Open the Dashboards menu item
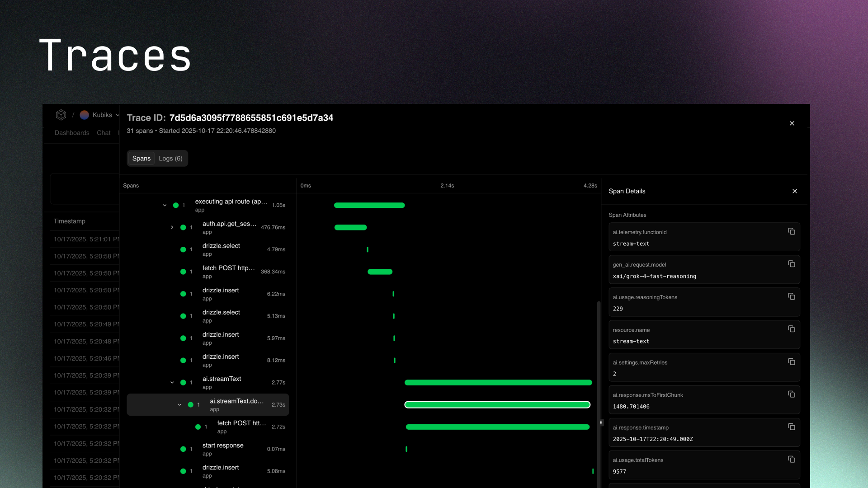The width and height of the screenshot is (868, 488). tap(72, 133)
